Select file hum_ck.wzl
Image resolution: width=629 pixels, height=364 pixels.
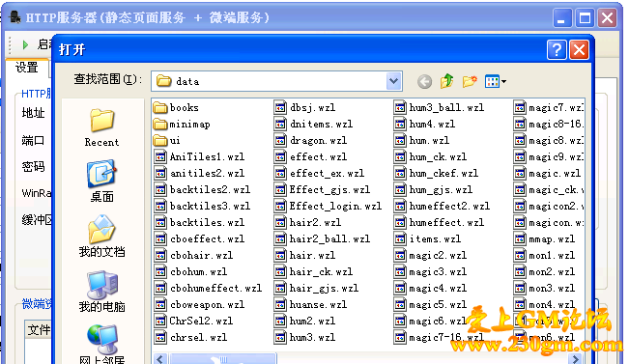pyautogui.click(x=430, y=157)
